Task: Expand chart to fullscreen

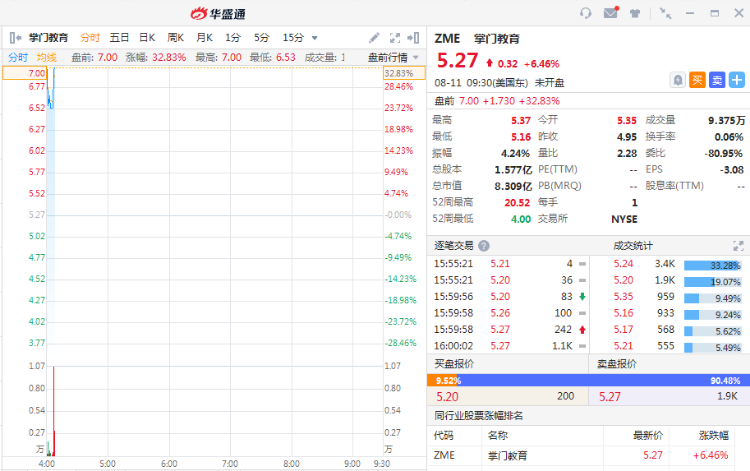Action: 395,38
